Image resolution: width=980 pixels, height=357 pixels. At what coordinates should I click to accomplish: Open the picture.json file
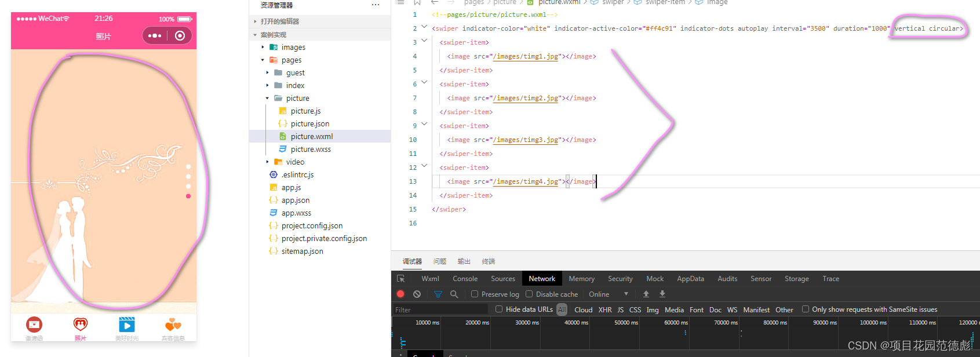coord(310,123)
